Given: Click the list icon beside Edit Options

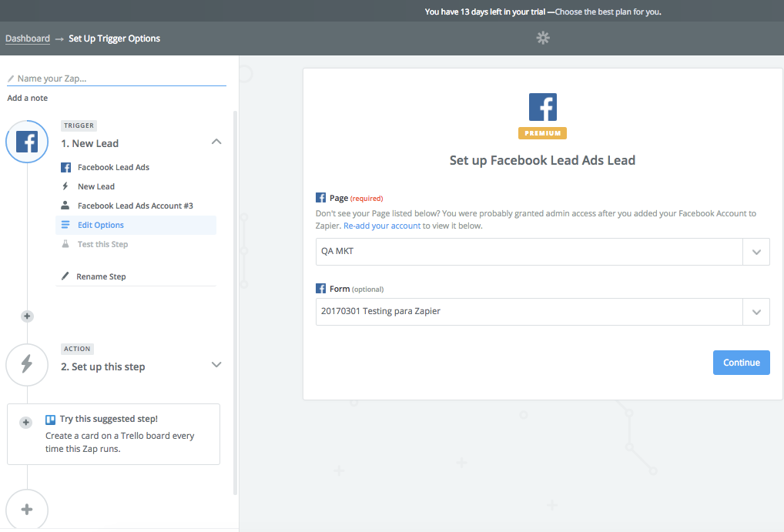Looking at the screenshot, I should pyautogui.click(x=65, y=225).
